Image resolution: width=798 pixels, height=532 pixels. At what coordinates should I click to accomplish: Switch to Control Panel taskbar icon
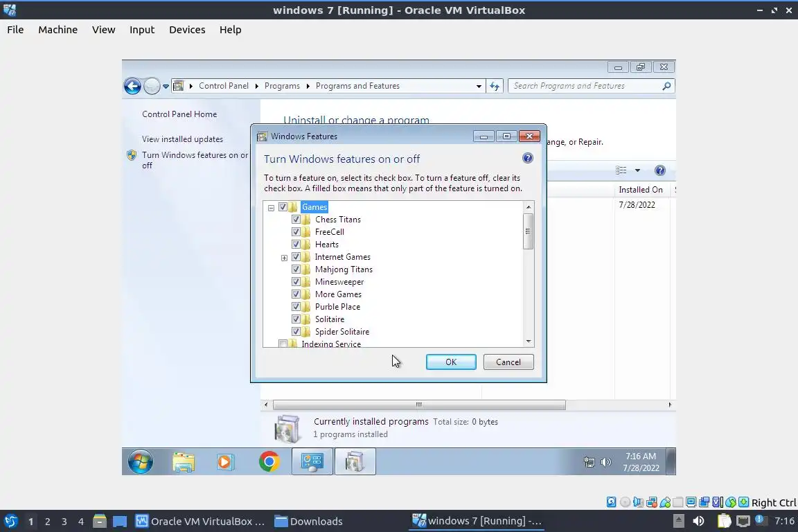(312, 462)
